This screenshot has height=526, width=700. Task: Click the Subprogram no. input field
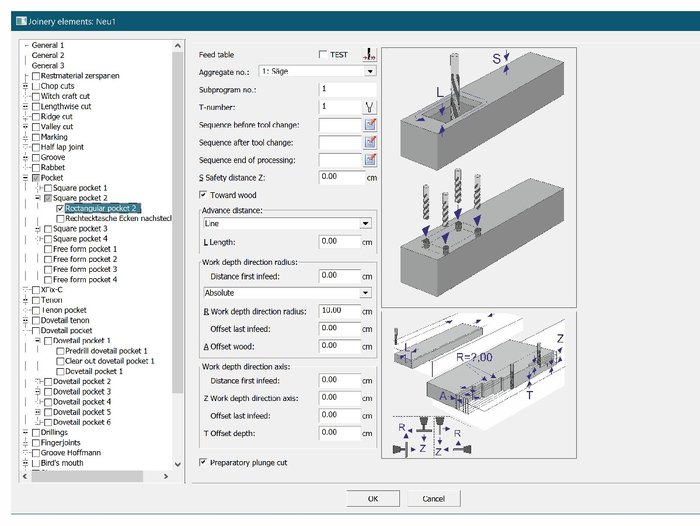347,89
